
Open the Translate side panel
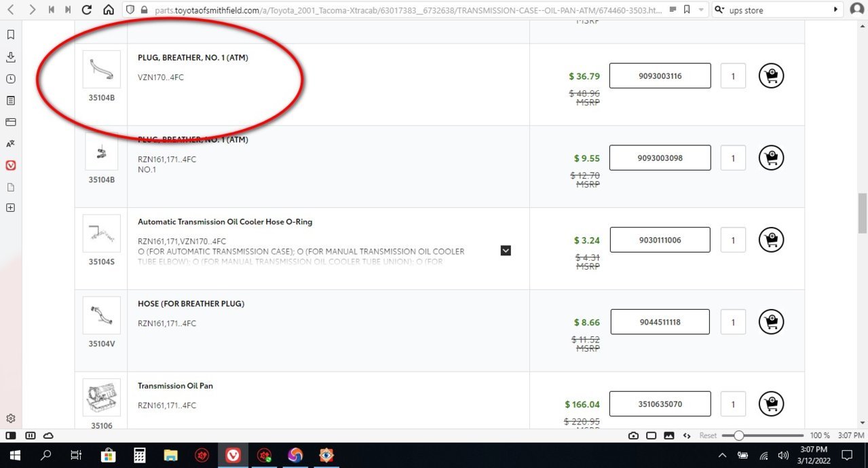(x=10, y=144)
